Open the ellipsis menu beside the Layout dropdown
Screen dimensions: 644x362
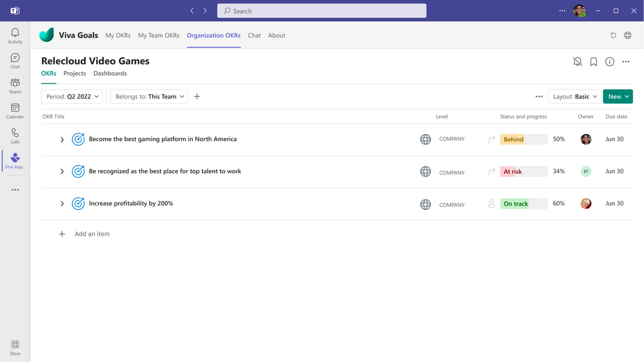[540, 97]
